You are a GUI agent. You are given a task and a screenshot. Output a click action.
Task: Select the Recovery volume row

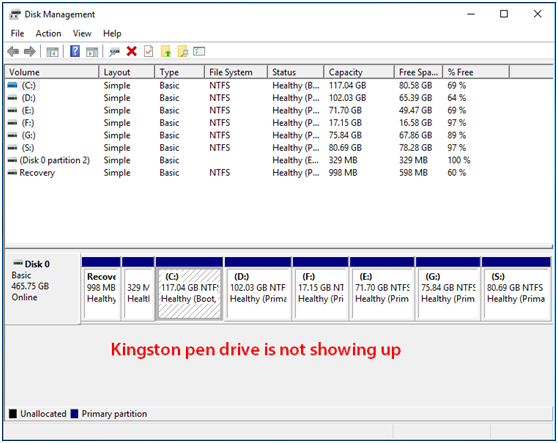279,173
